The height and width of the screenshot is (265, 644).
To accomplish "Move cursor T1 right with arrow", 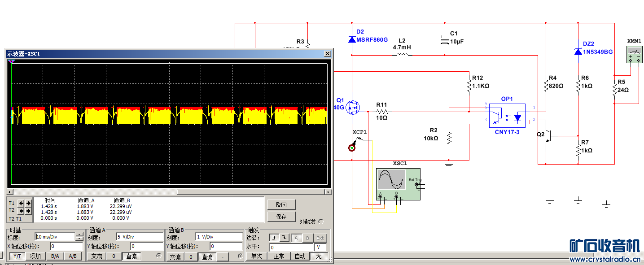I will 28,203.
